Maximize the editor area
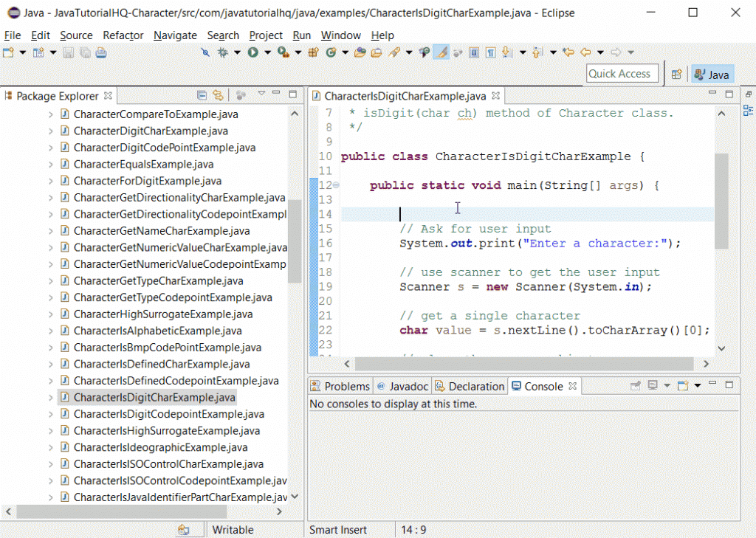This screenshot has height=538, width=756. 729,94
